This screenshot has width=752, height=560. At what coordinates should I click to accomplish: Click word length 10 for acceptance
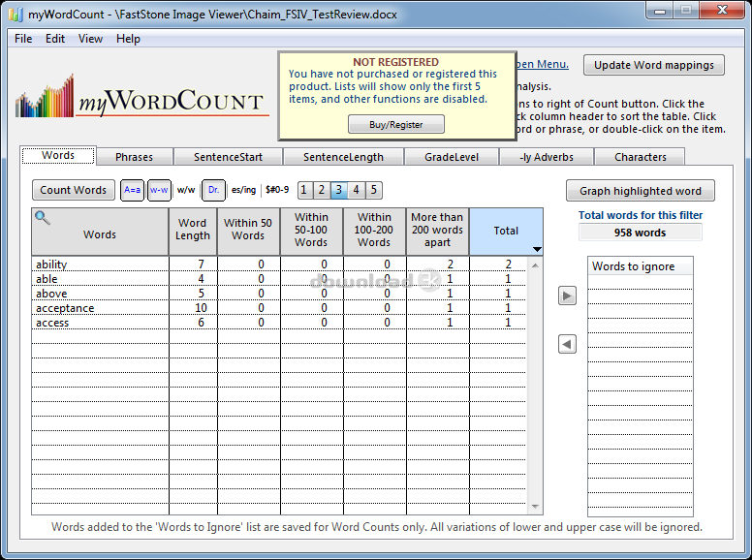201,308
